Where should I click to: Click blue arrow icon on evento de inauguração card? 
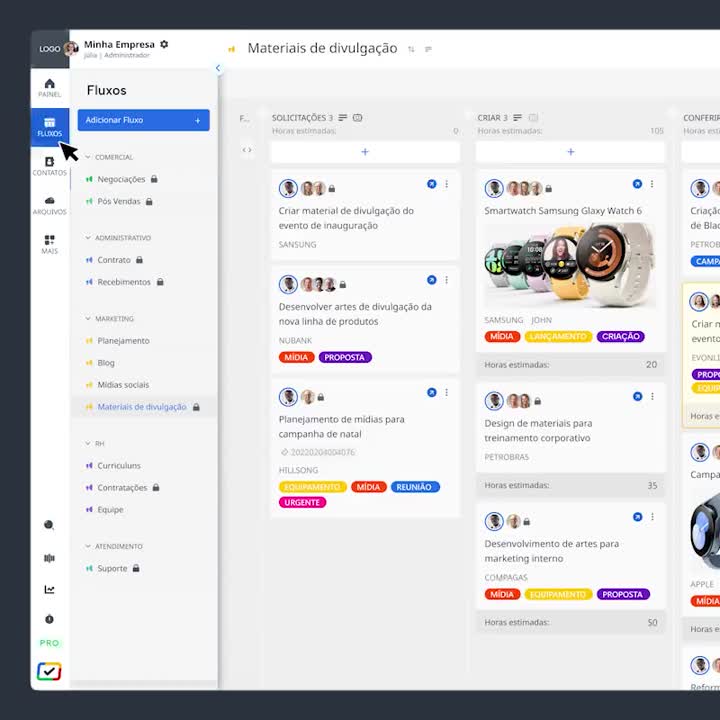click(x=432, y=184)
